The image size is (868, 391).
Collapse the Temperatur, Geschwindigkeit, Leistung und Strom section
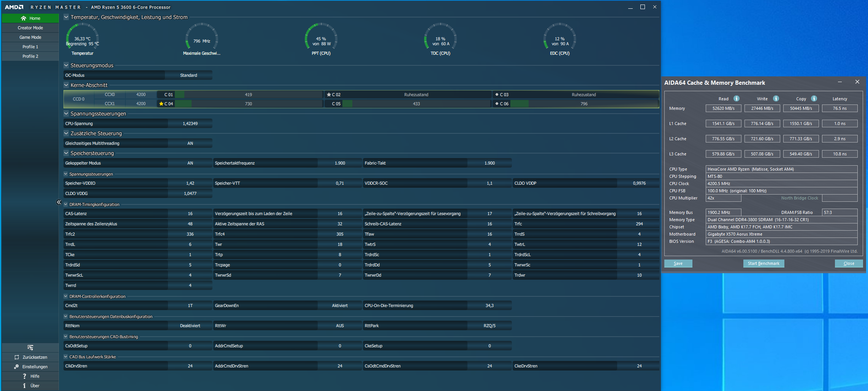[66, 17]
